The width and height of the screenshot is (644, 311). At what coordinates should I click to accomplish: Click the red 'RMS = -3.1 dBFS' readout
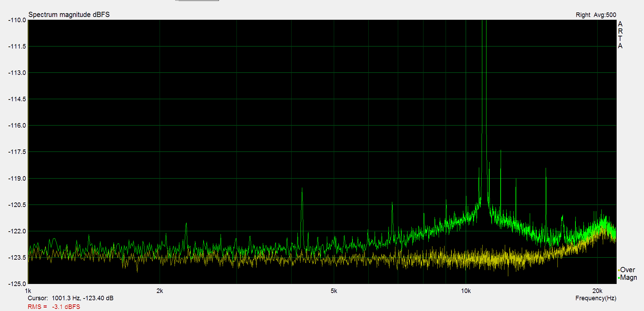tap(54, 307)
